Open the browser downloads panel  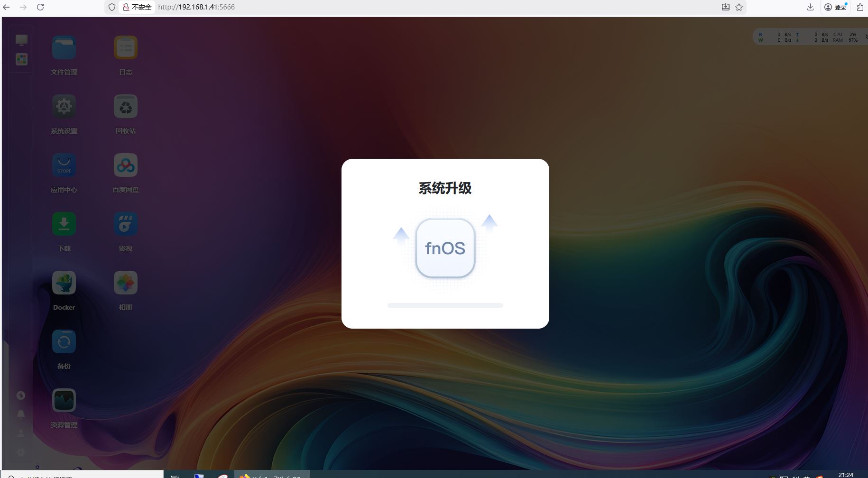(810, 7)
